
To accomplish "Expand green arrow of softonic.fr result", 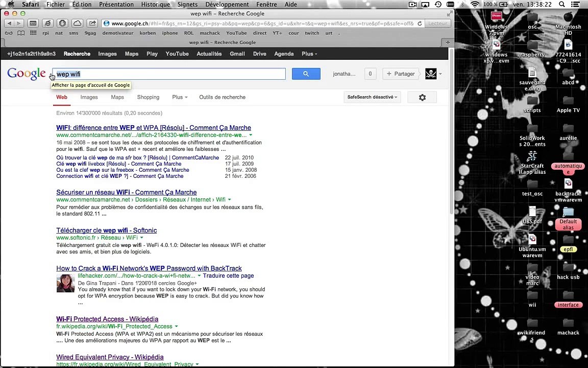I will click(141, 238).
